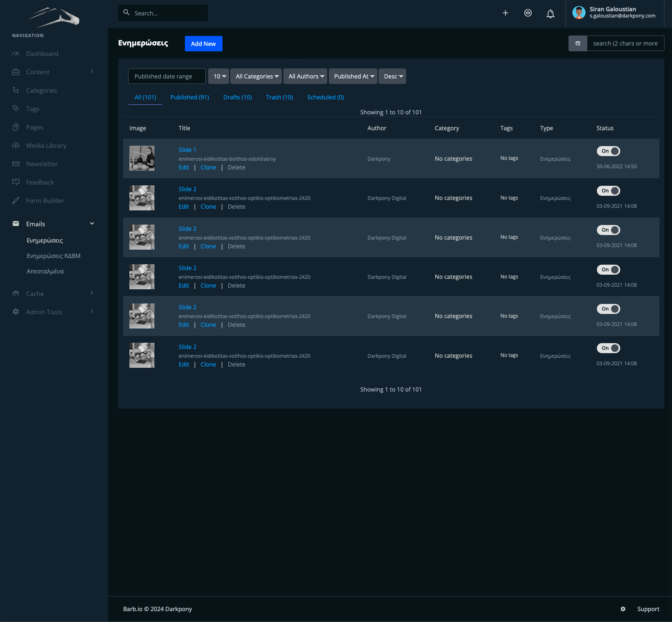Click the Published date range field
This screenshot has width=672, height=622.
click(x=167, y=76)
